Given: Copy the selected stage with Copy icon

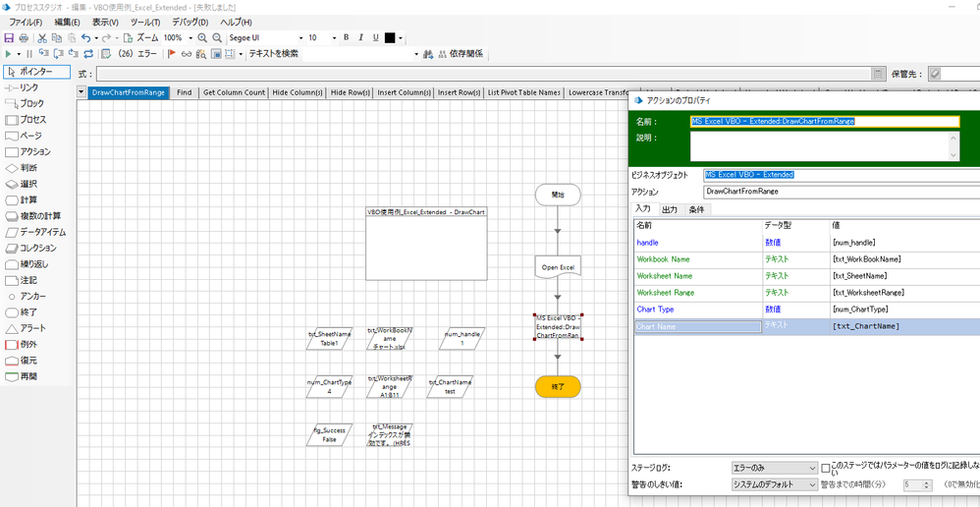Looking at the screenshot, I should 57,37.
